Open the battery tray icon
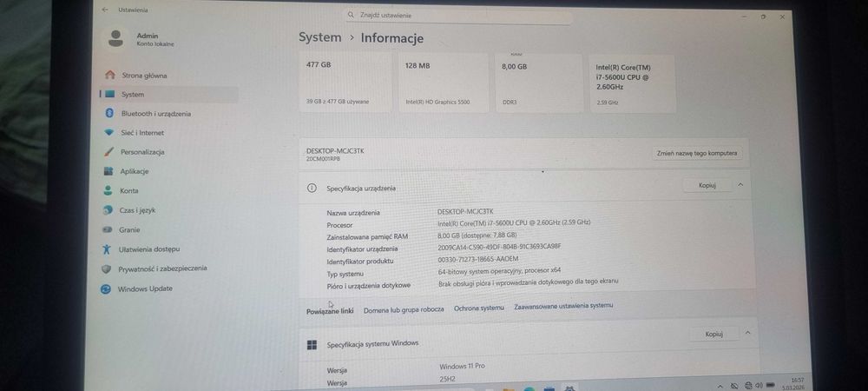This screenshot has width=868, height=391. (770, 385)
